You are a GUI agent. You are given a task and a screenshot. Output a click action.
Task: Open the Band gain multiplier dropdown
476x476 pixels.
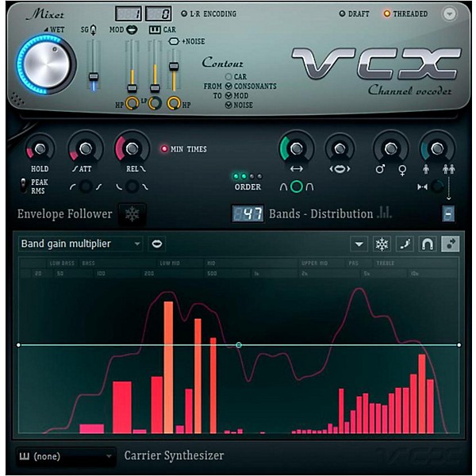79,244
